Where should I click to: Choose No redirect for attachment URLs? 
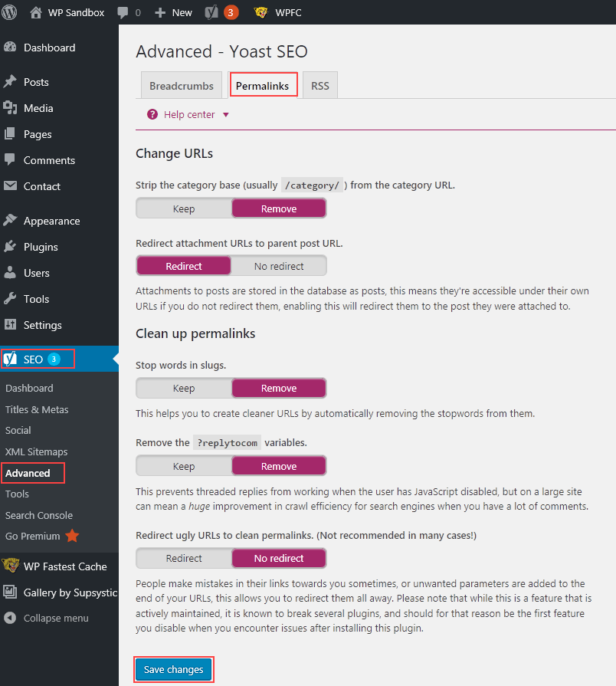(279, 266)
